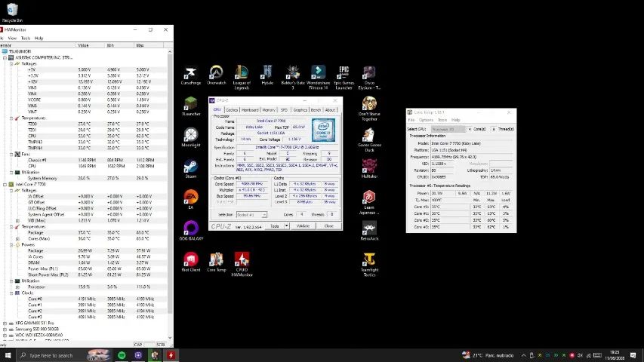Launch the Goose Goose Duck shortcut
Viewport: 644px width, 362px height.
(x=369, y=140)
